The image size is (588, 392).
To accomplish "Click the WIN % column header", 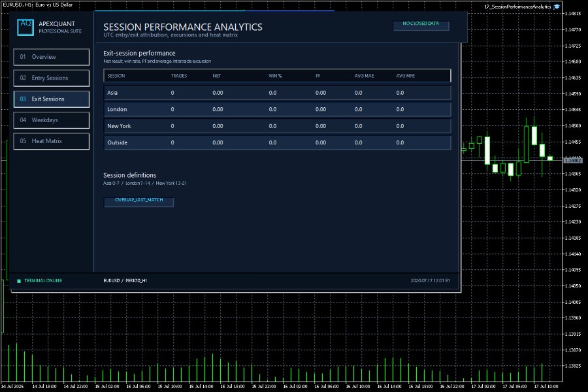I will click(275, 76).
